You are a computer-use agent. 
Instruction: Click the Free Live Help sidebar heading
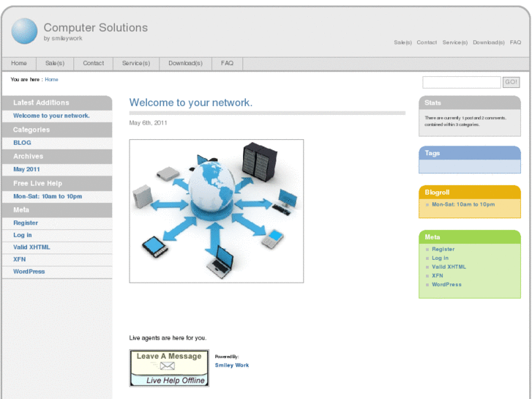[37, 183]
